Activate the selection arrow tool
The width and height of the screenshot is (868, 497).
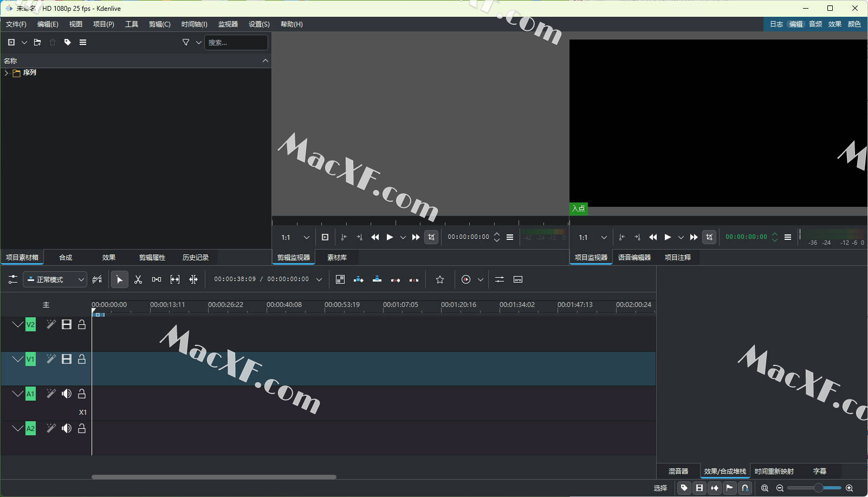pos(120,279)
